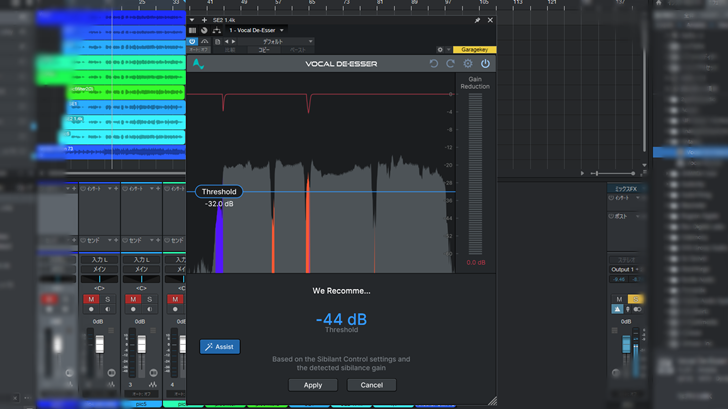Screen dimensions: 728x409
Task: Click the 比較 compare button
Action: (x=230, y=50)
